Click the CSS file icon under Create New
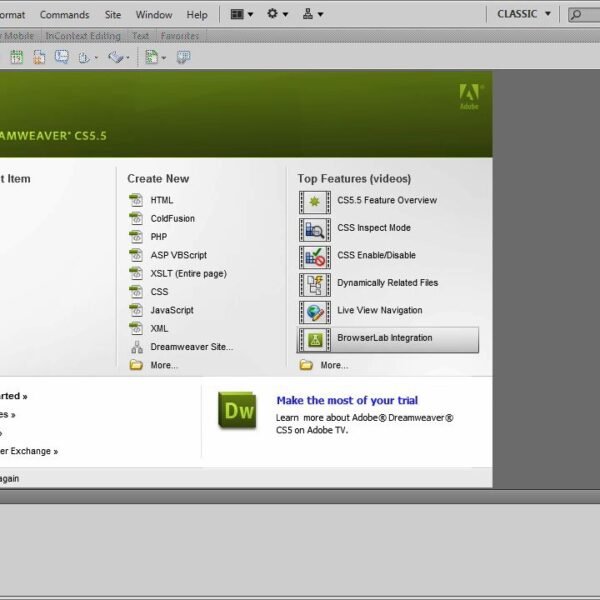600x600 pixels. [x=136, y=292]
